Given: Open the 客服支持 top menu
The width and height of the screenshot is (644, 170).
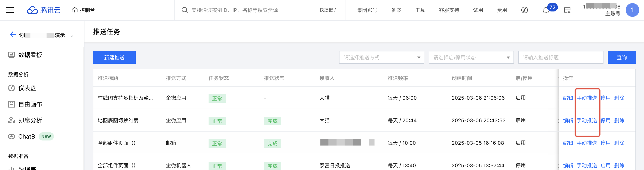Looking at the screenshot, I should [449, 10].
